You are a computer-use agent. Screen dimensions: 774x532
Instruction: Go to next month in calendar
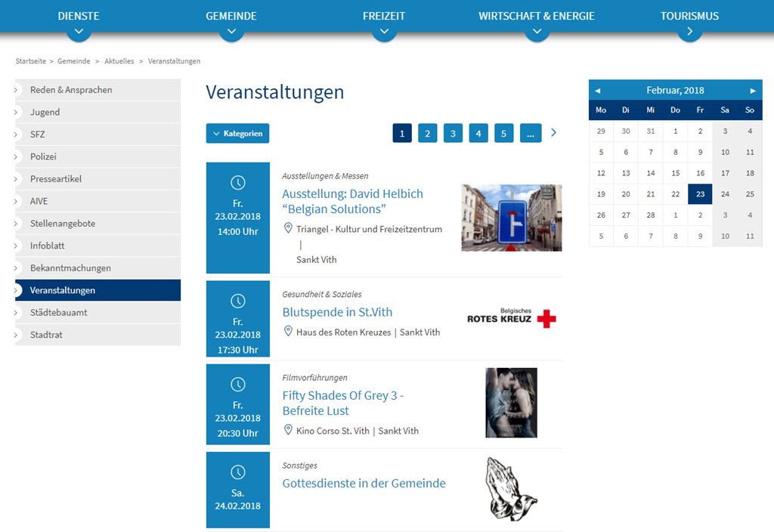(x=753, y=91)
